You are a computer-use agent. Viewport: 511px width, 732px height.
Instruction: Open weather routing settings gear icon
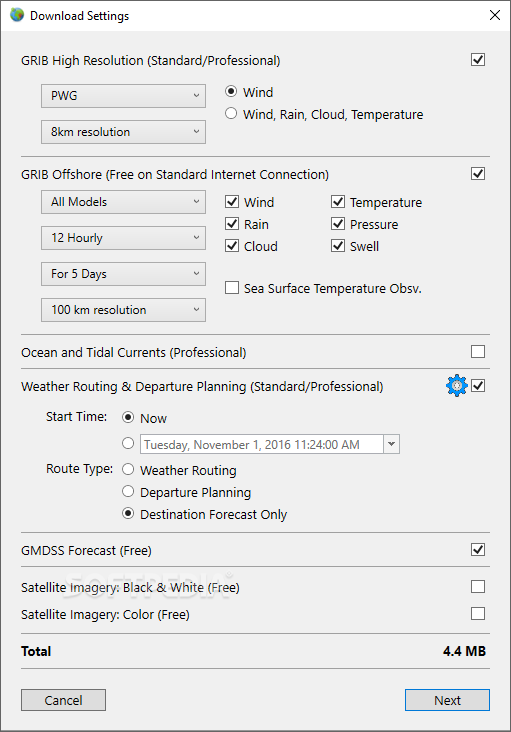(x=456, y=386)
